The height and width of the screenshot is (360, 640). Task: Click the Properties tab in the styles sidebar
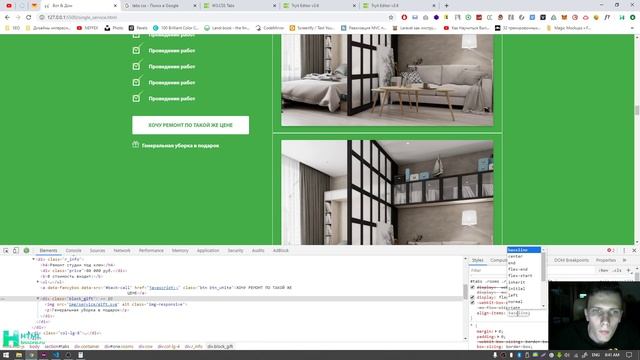[606, 260]
